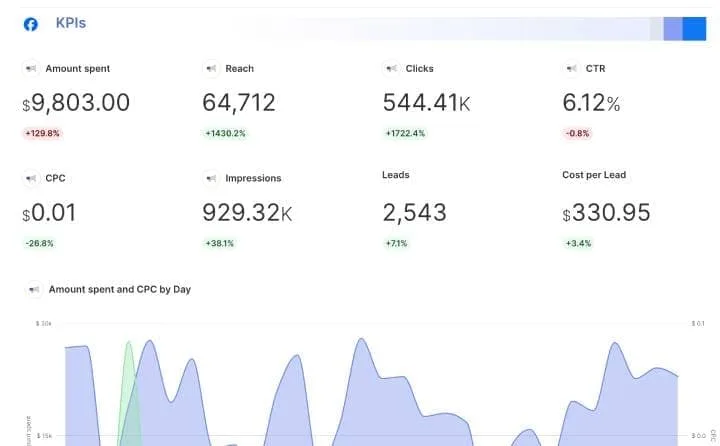The height and width of the screenshot is (446, 720).
Task: Click the Clicks metric label
Action: (x=420, y=68)
